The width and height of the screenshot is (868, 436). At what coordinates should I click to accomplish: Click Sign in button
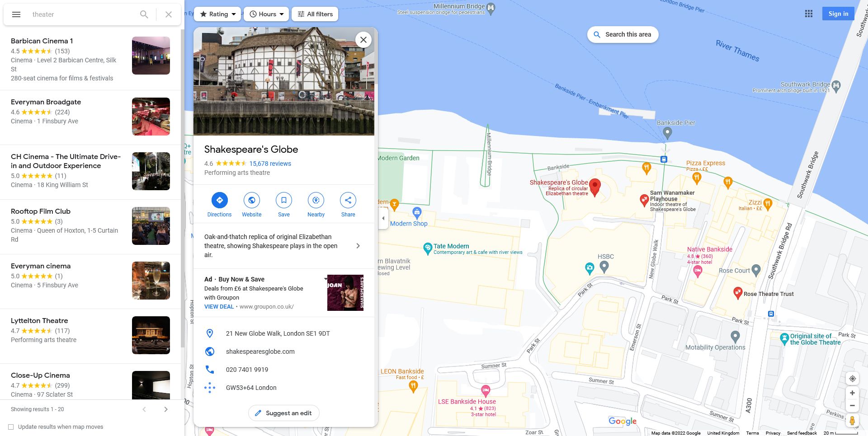pos(838,14)
